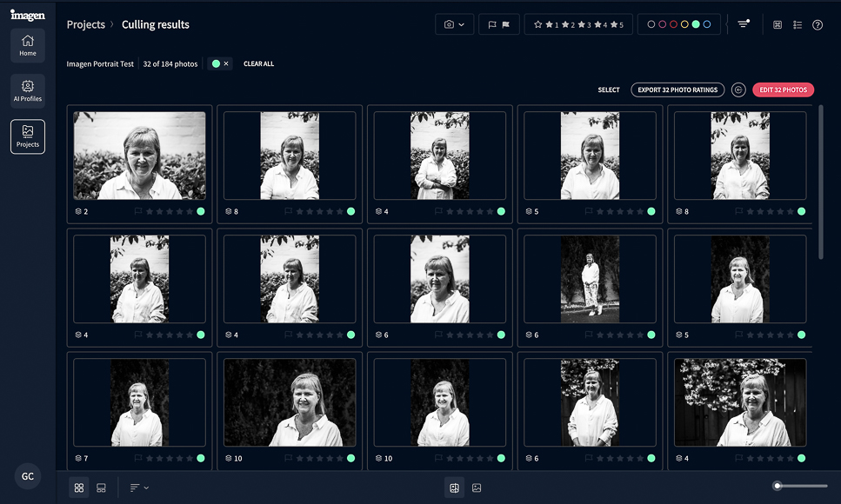Expand the sort order dropdown
841x504 pixels.
pos(139,488)
